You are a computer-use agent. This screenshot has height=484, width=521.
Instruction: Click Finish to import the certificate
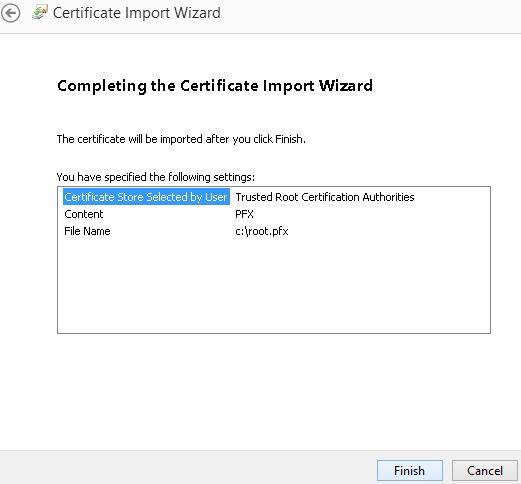410,471
